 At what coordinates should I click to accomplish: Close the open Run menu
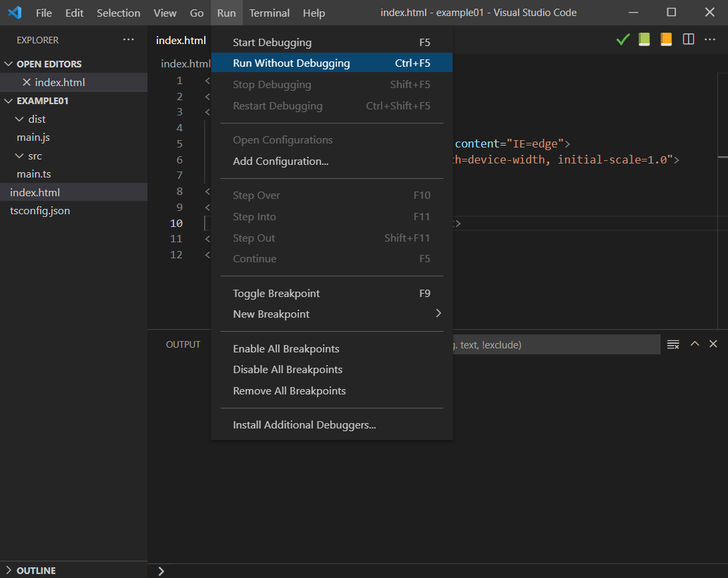tap(227, 13)
